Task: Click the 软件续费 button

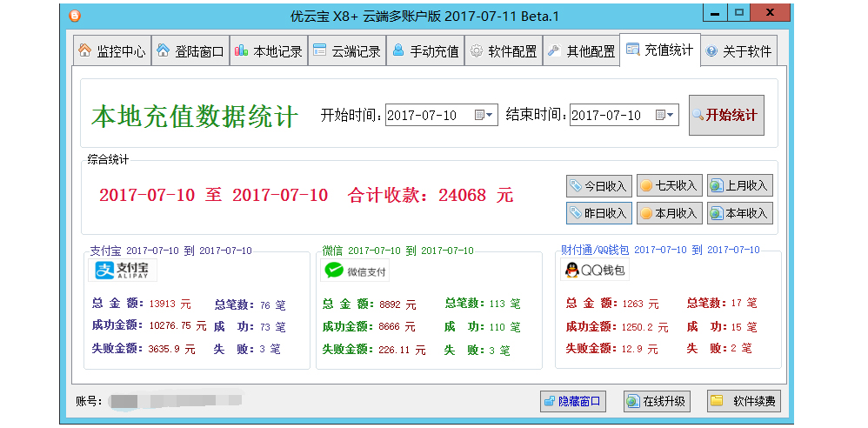Action: coord(744,401)
